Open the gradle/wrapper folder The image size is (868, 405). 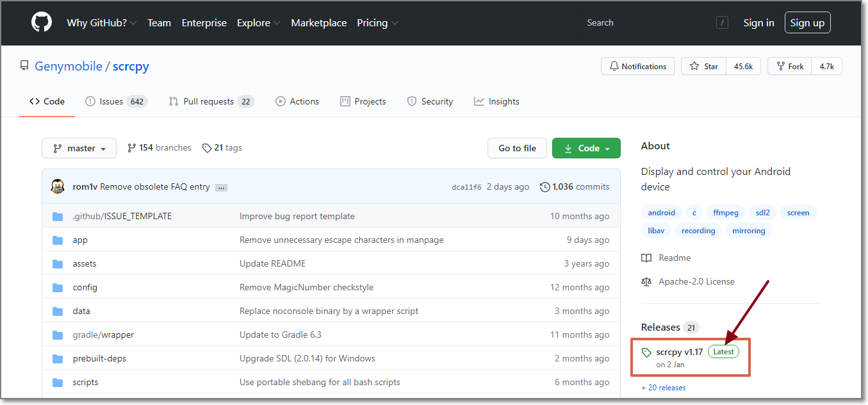[103, 335]
